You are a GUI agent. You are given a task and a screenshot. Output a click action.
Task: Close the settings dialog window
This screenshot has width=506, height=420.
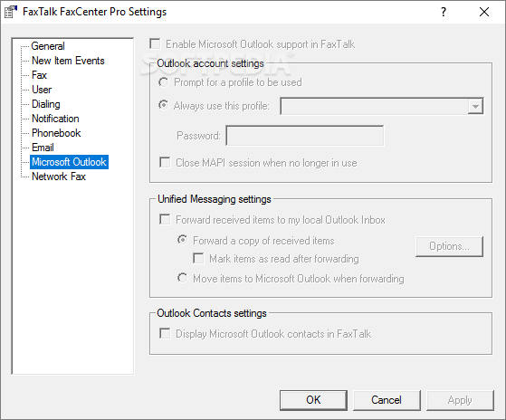pos(484,12)
